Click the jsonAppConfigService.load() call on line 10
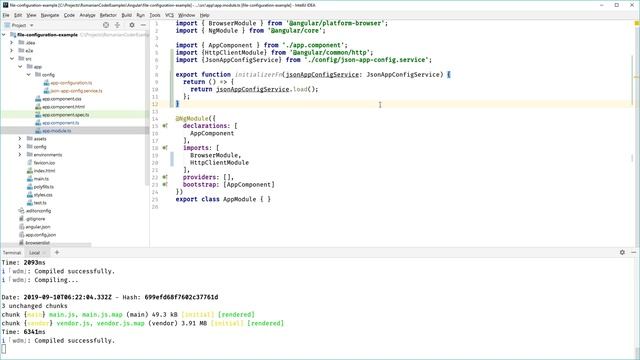Screen dimensions: 640x360 click(267, 89)
